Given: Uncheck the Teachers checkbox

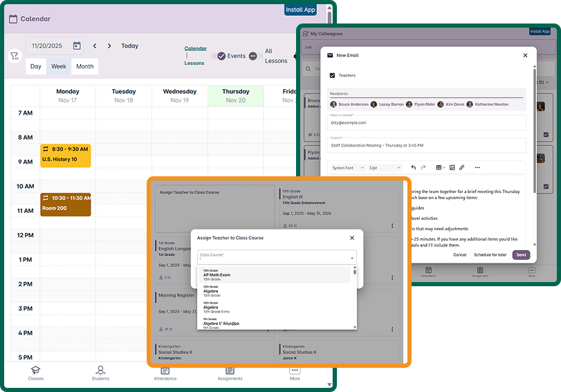Looking at the screenshot, I should click(332, 75).
